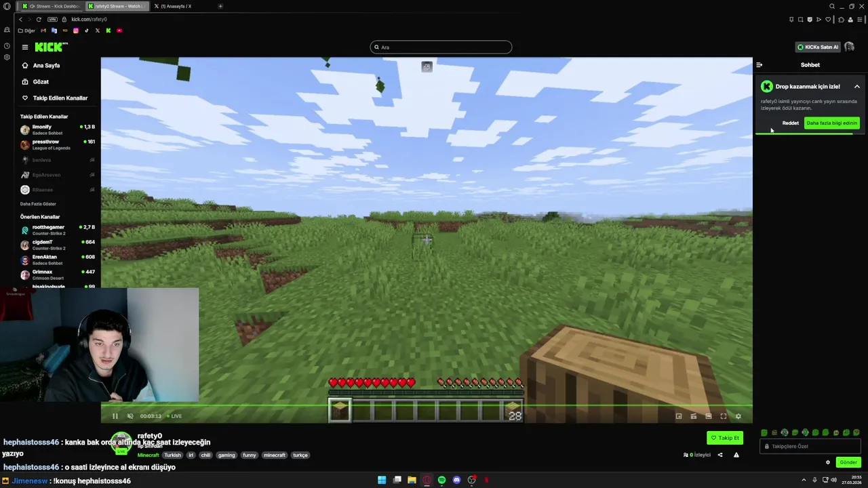Switch to Stream - Kick Dashboard tab
The height and width of the screenshot is (488, 868).
[51, 6]
